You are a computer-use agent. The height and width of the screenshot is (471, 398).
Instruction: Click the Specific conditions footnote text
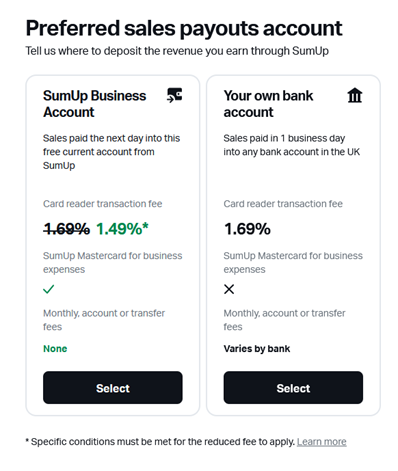pyautogui.click(x=160, y=442)
